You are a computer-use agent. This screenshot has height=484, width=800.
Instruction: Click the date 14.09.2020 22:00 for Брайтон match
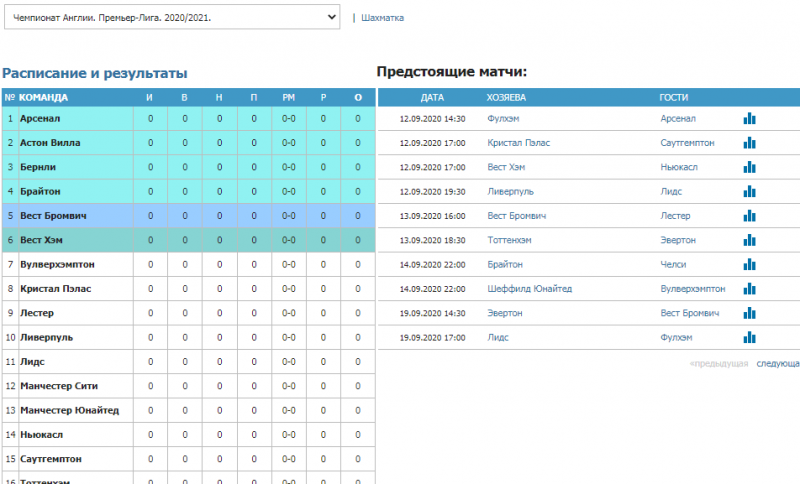[x=432, y=265]
